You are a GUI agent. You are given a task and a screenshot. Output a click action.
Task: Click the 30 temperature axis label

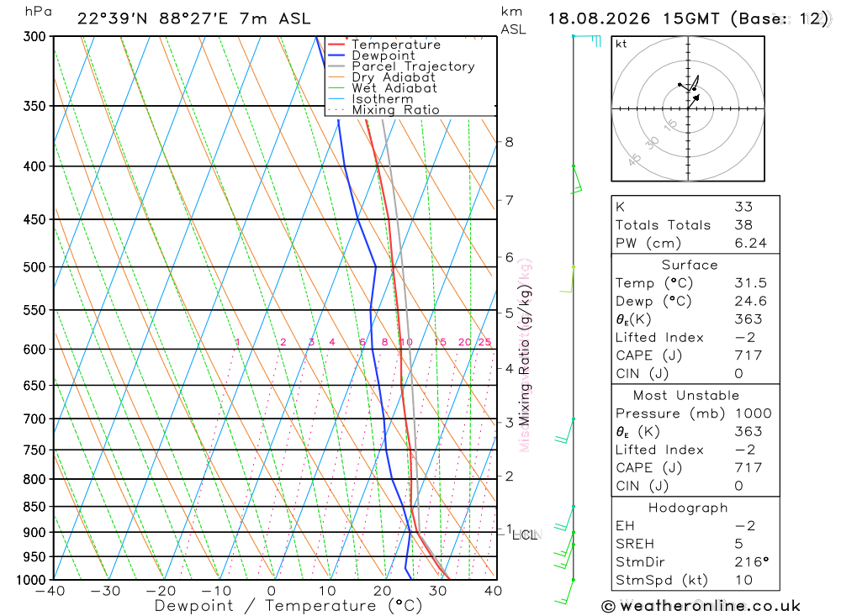click(x=437, y=591)
